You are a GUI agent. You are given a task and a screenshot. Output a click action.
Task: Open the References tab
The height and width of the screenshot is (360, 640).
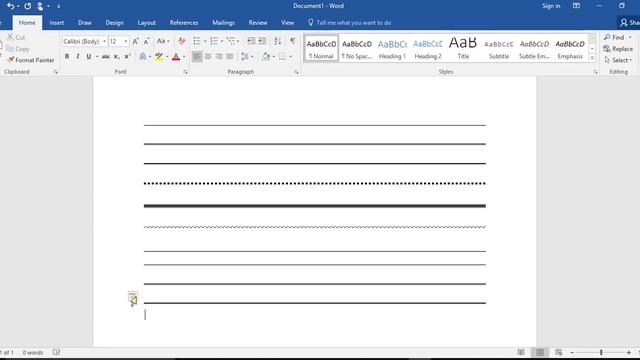[184, 23]
